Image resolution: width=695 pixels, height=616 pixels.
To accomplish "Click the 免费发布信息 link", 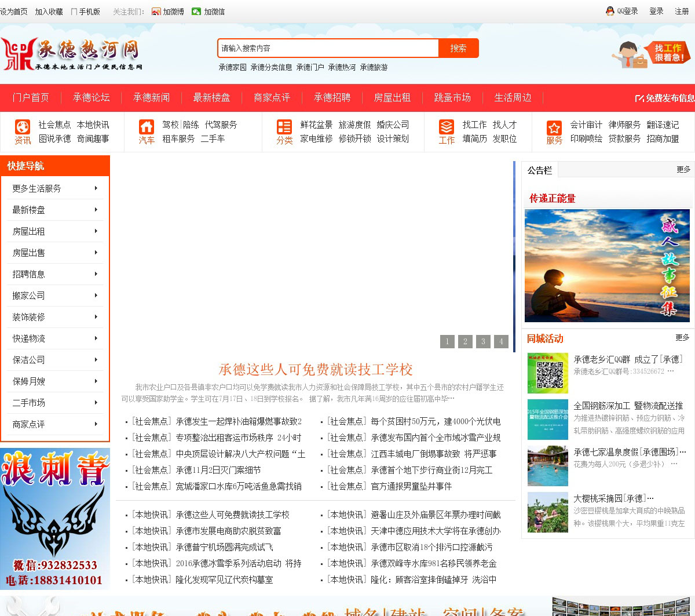I will pos(665,99).
